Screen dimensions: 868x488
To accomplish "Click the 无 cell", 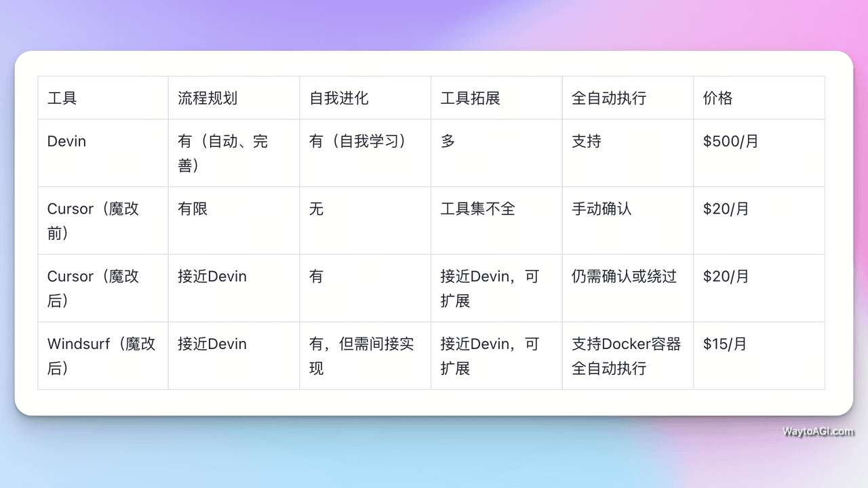I will coord(366,221).
